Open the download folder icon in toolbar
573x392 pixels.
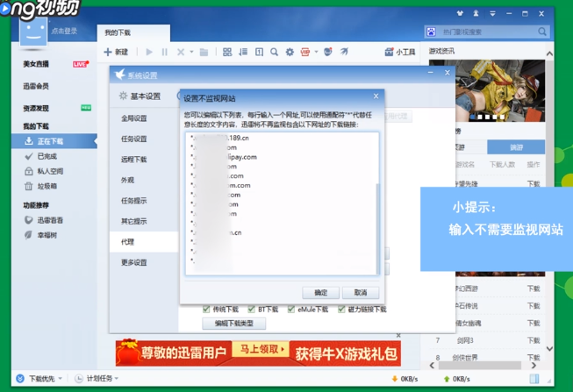point(204,53)
